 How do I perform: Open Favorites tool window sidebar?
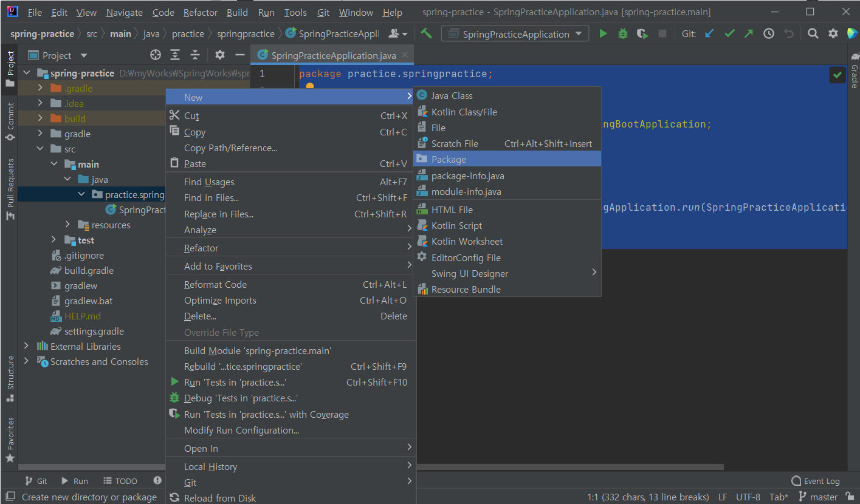click(10, 440)
